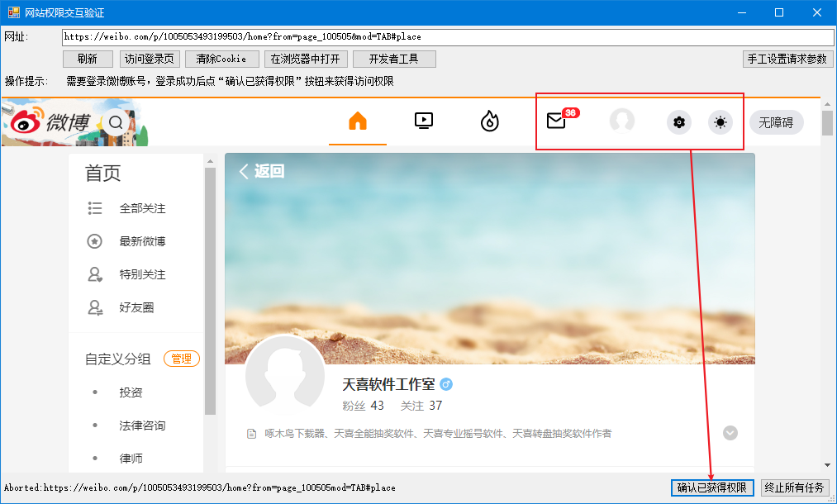Open the hot trending flame icon
Screen dimensions: 837x504
(x=489, y=122)
